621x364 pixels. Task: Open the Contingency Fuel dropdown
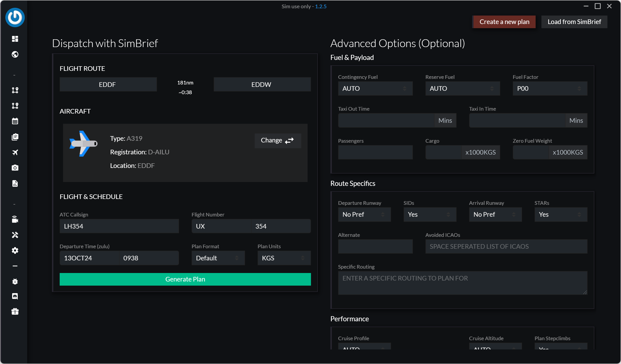(x=375, y=89)
